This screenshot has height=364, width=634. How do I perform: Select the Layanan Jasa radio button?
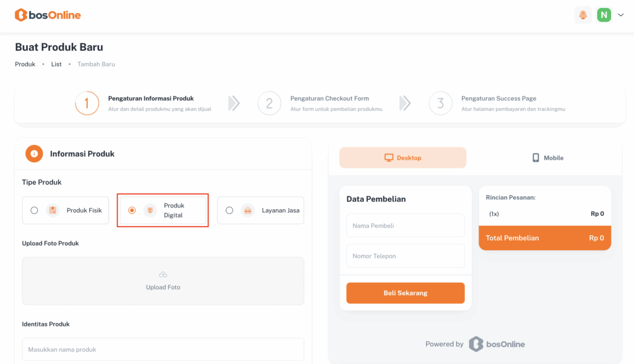click(229, 210)
